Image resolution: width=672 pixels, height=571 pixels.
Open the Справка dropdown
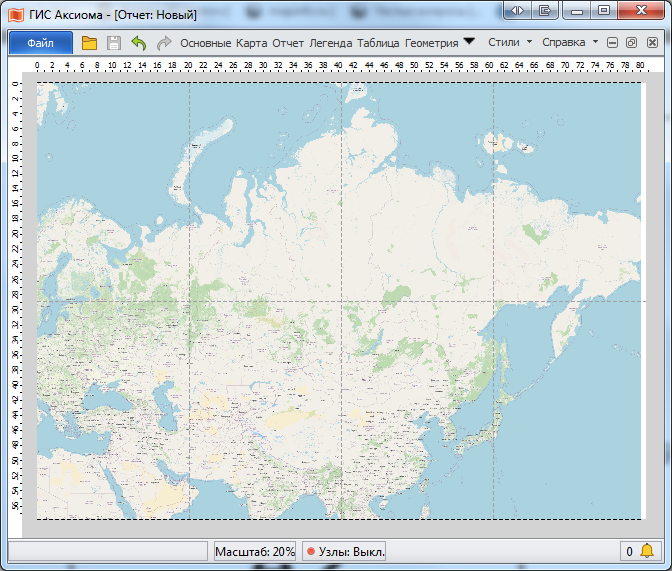click(x=569, y=43)
